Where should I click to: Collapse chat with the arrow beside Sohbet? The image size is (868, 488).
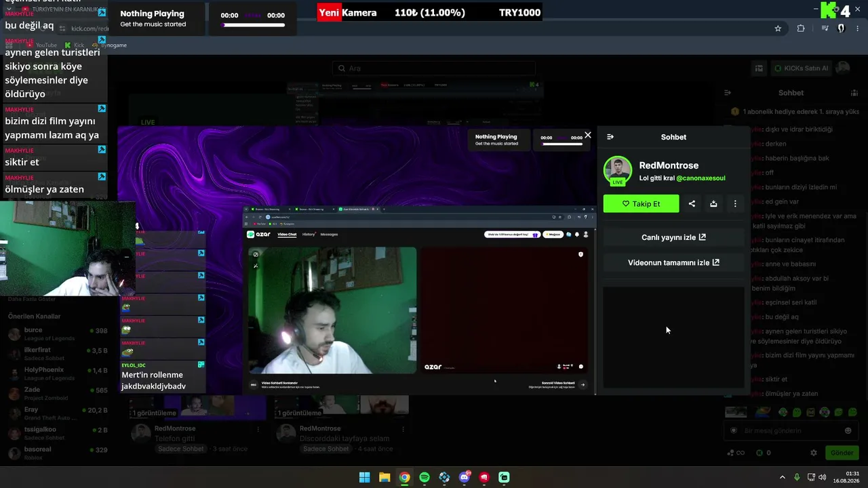[728, 93]
